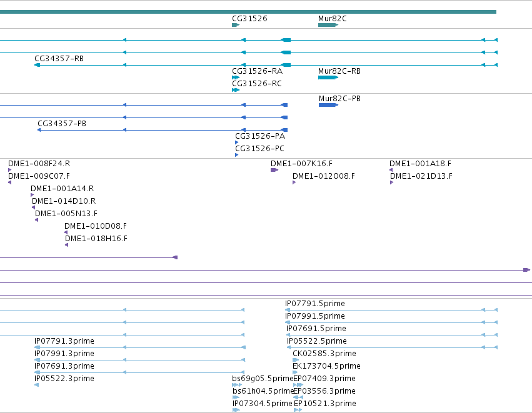The width and height of the screenshot is (532, 413).
Task: Select the purple DME1-007K16.F arrow glyph
Action: pyautogui.click(x=274, y=170)
